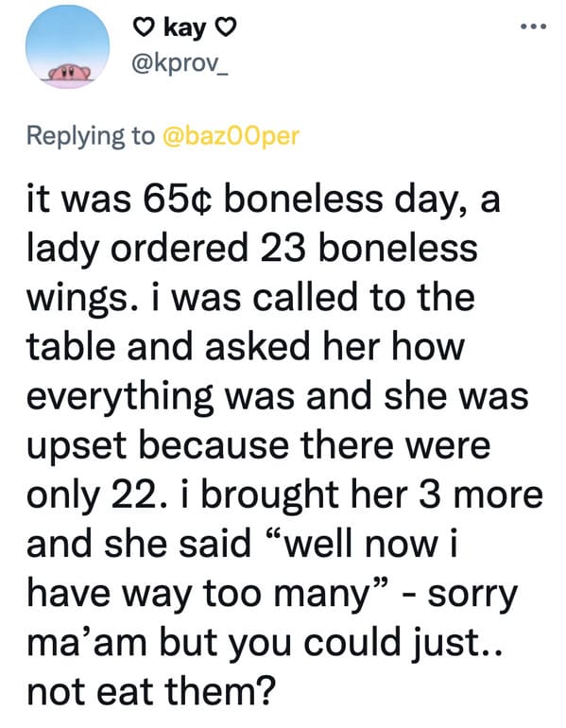
Task: Click the line 'ma'am but you could just..'
Action: pyautogui.click(x=264, y=645)
